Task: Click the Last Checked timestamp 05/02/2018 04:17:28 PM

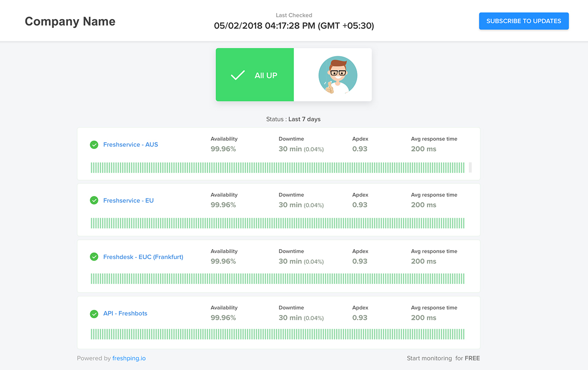Action: point(294,26)
